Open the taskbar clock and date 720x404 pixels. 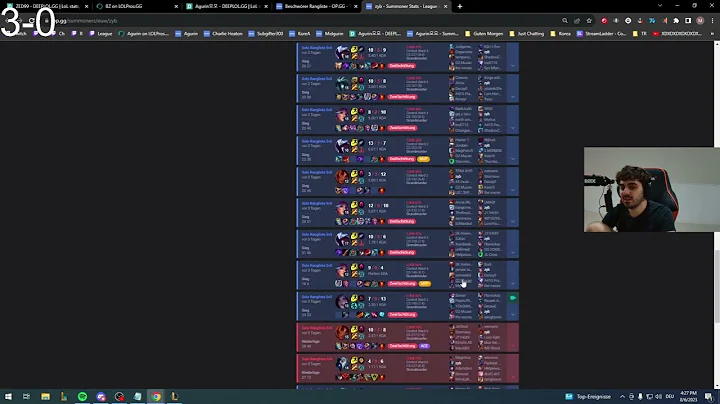pos(688,397)
